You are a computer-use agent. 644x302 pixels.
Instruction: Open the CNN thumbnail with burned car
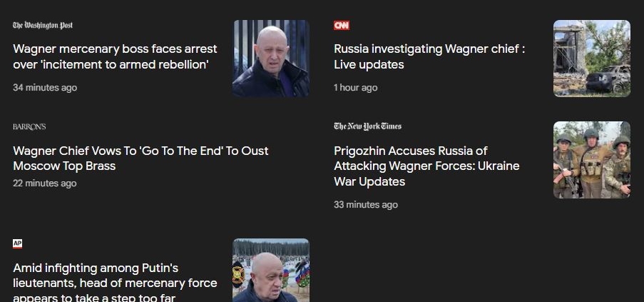click(592, 59)
